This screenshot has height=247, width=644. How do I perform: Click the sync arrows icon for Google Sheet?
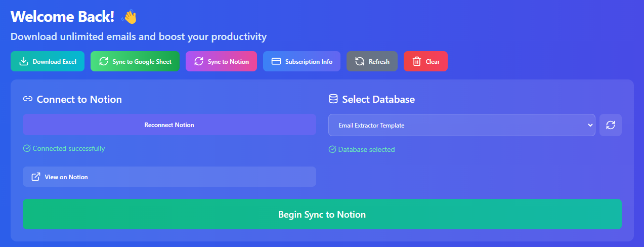click(103, 62)
